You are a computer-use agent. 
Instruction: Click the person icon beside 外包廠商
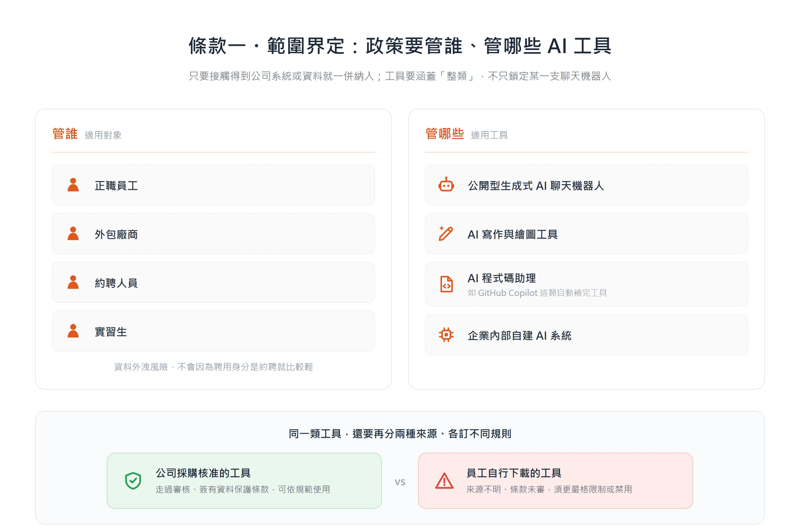click(x=73, y=234)
